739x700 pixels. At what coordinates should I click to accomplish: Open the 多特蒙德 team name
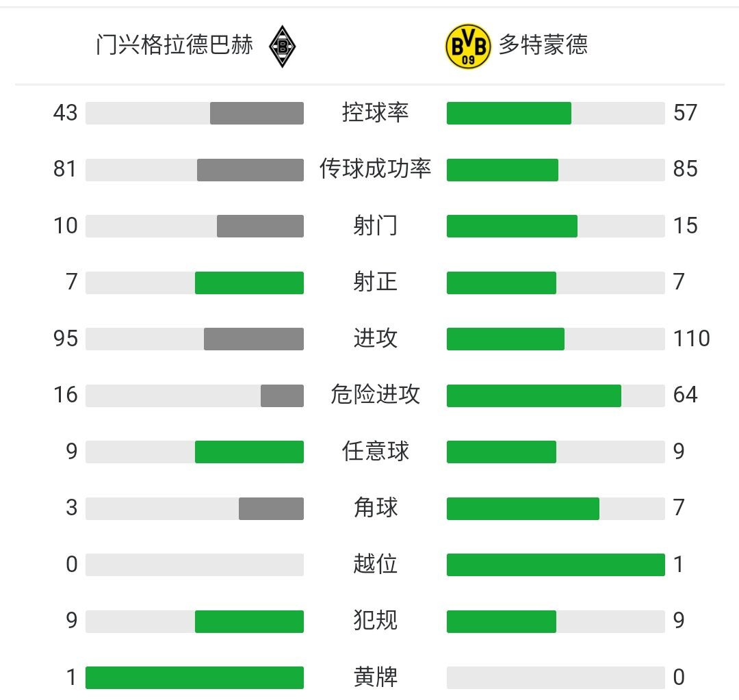(543, 45)
